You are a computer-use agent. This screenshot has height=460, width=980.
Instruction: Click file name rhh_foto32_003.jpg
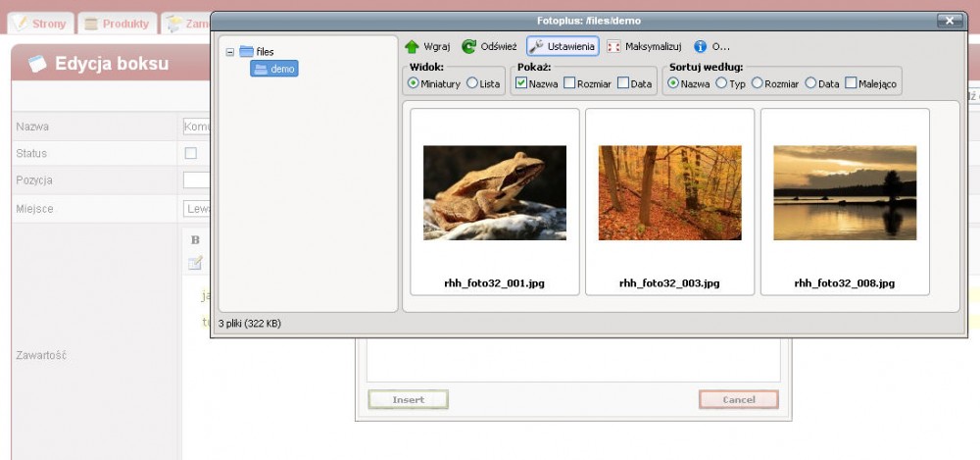669,283
